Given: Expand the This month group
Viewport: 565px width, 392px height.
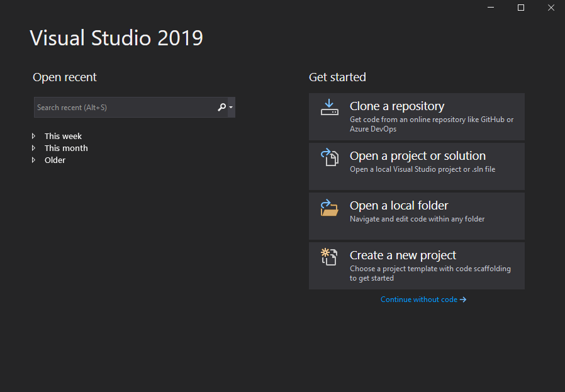Looking at the screenshot, I should [x=33, y=148].
